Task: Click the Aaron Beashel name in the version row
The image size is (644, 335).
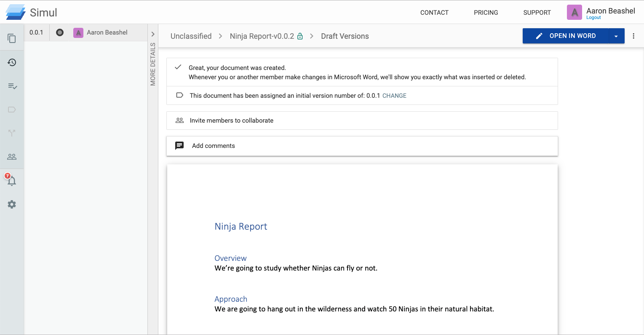Action: [107, 32]
